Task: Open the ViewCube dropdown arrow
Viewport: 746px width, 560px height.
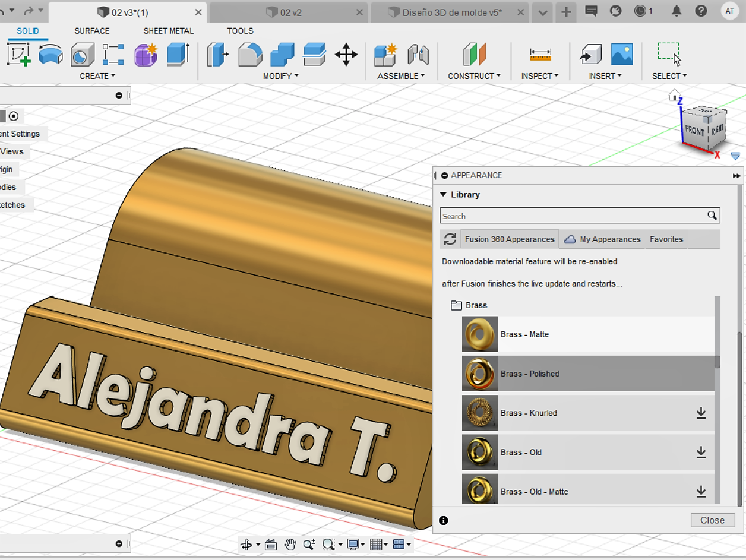Action: (735, 156)
